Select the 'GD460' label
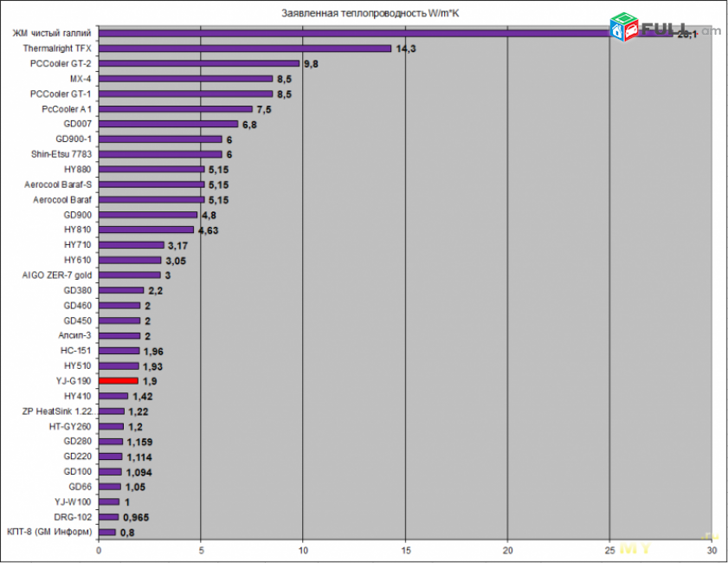The width and height of the screenshot is (728, 563). click(77, 306)
